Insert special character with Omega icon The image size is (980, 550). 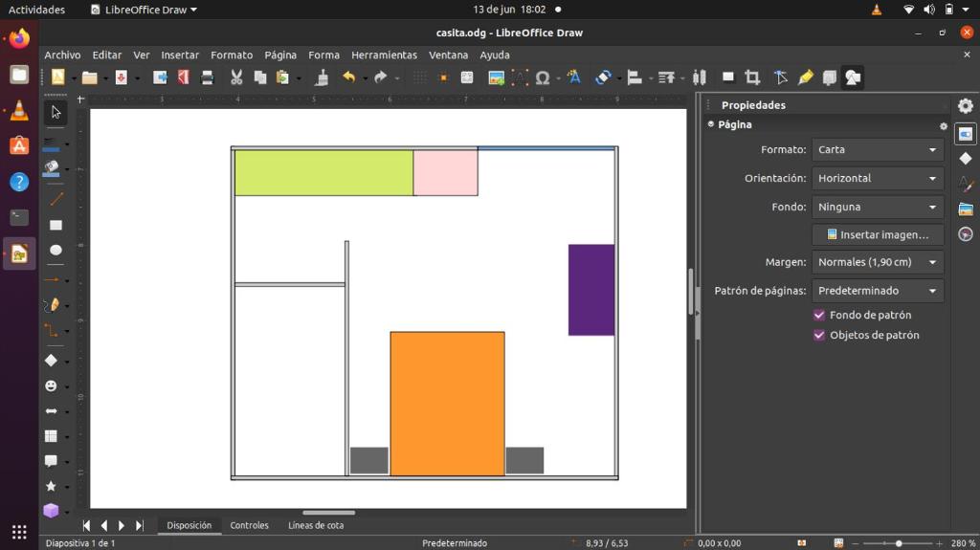coord(543,77)
